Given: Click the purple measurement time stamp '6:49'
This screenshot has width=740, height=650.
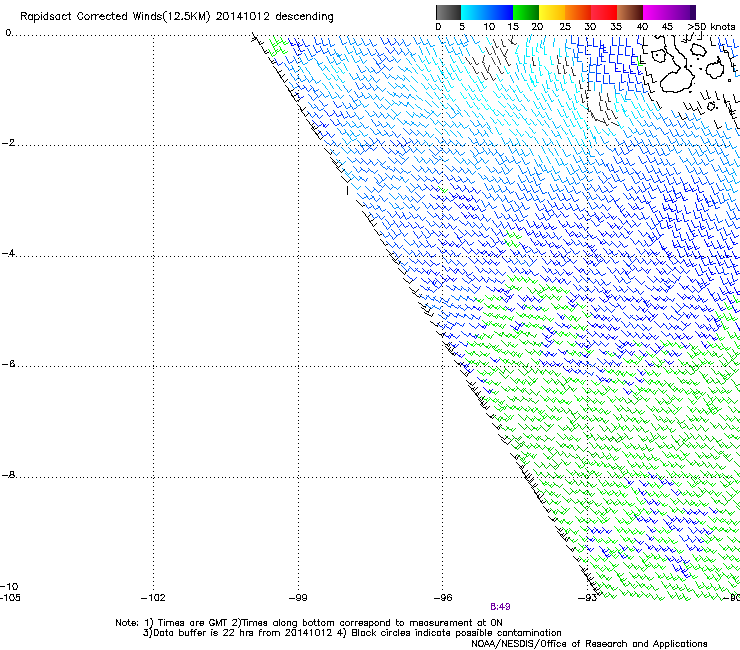Looking at the screenshot, I should (500, 607).
